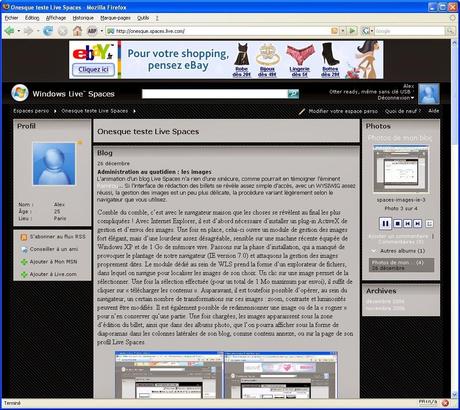Reload the page with the refresh icon

(x=48, y=31)
